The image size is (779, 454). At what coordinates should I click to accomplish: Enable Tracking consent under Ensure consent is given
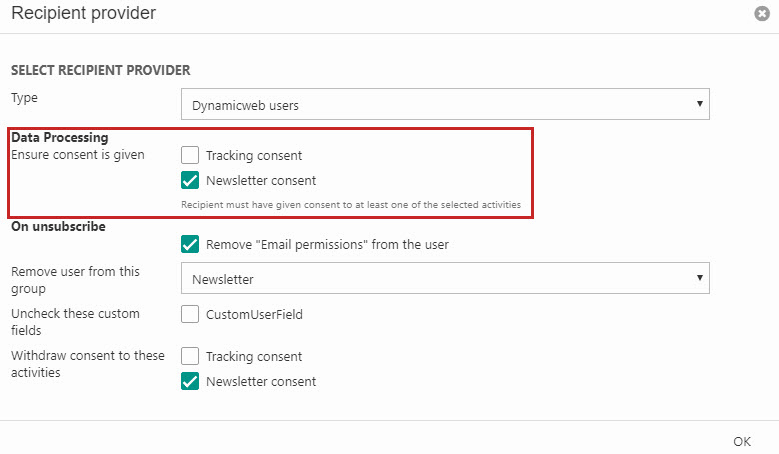point(190,155)
